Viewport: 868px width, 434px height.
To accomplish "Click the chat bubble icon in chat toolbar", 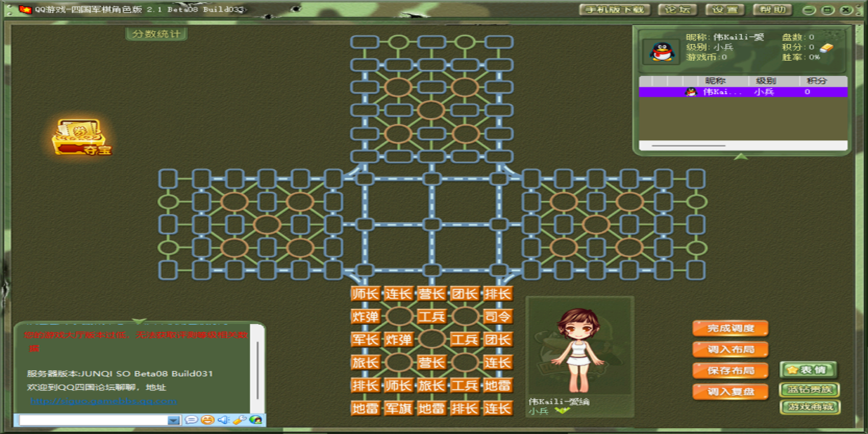I will coord(191,420).
